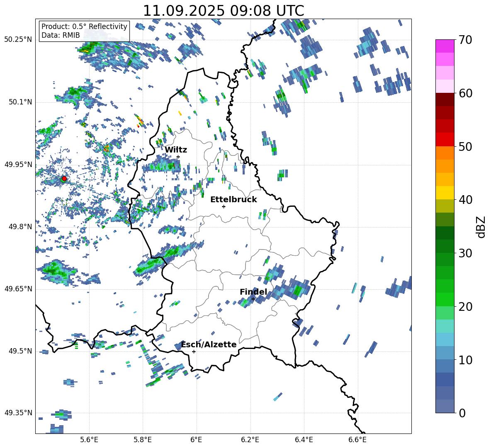Click the 49.65°N latitude label
The width and height of the screenshot is (491, 448).
(x=18, y=289)
